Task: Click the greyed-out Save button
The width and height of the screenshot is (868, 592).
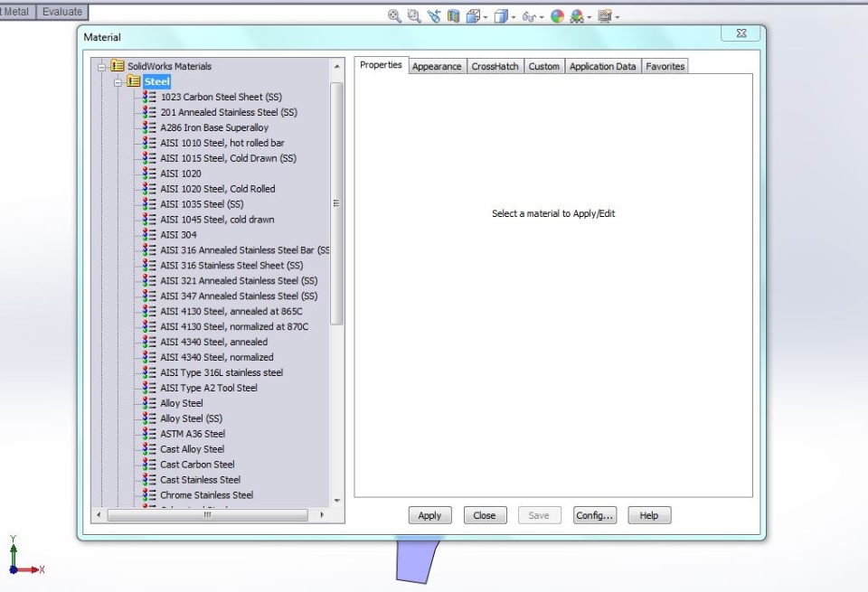Action: [539, 515]
